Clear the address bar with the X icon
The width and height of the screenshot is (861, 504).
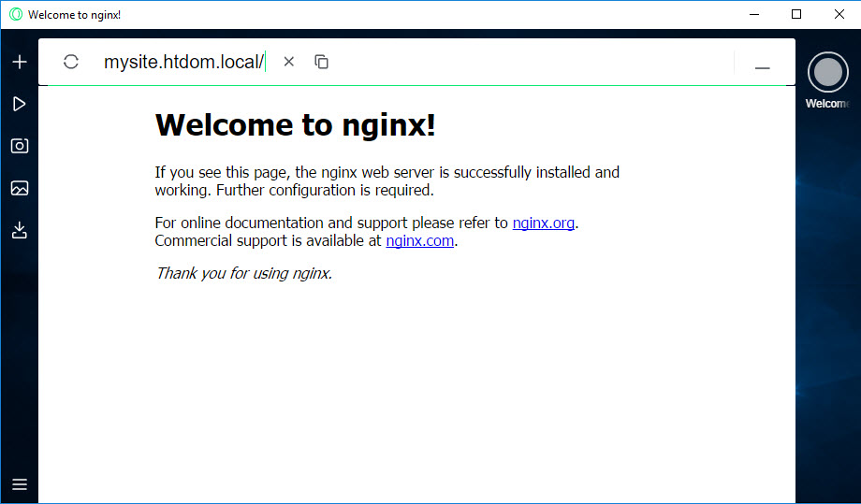coord(289,62)
